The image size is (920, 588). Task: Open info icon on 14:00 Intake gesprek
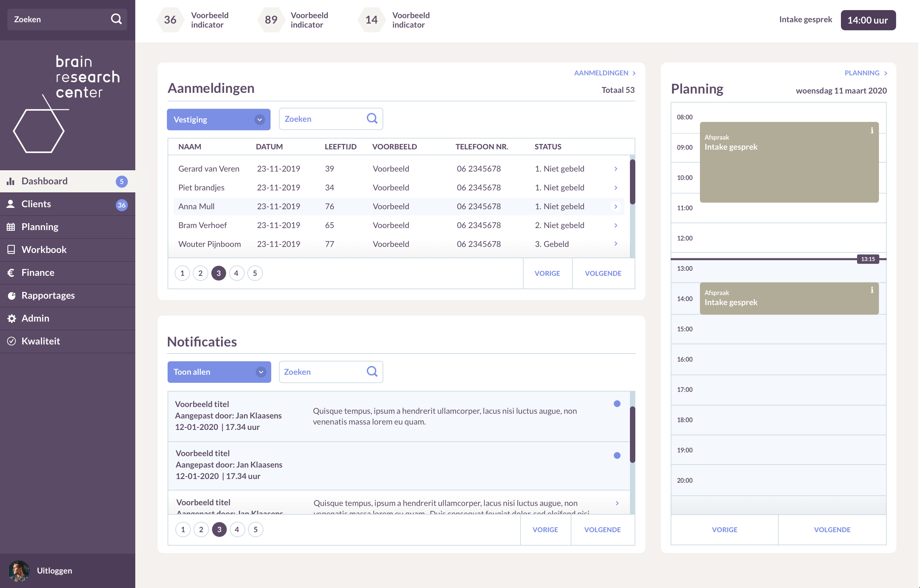872,290
